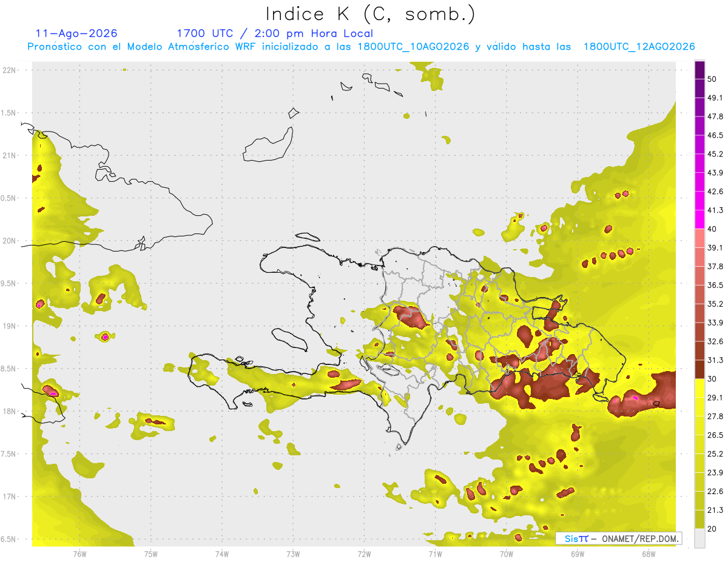This screenshot has height=562, width=728.
Task: Click the colorbar value 49.1
Action: (715, 98)
